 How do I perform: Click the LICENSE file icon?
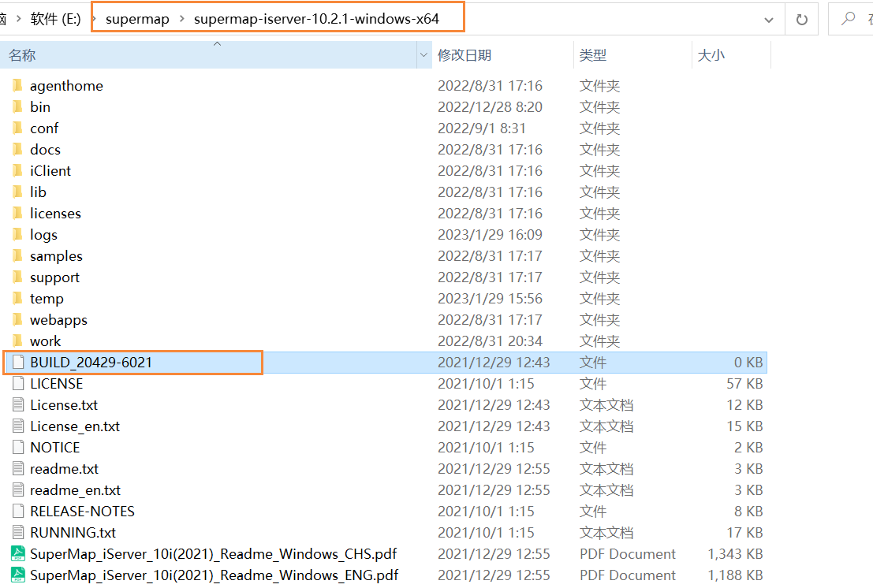click(18, 383)
